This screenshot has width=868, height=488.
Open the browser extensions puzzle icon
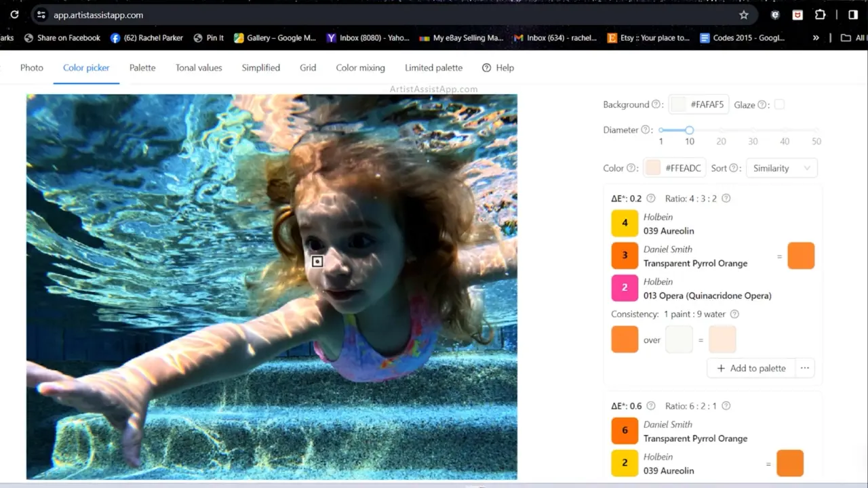[820, 15]
